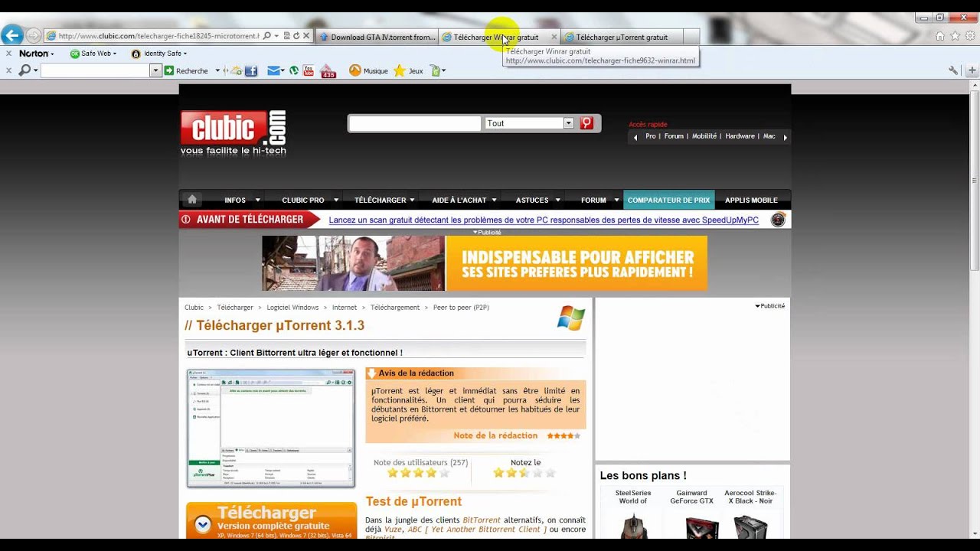Click the uTorrent toolbar icon

(294, 70)
